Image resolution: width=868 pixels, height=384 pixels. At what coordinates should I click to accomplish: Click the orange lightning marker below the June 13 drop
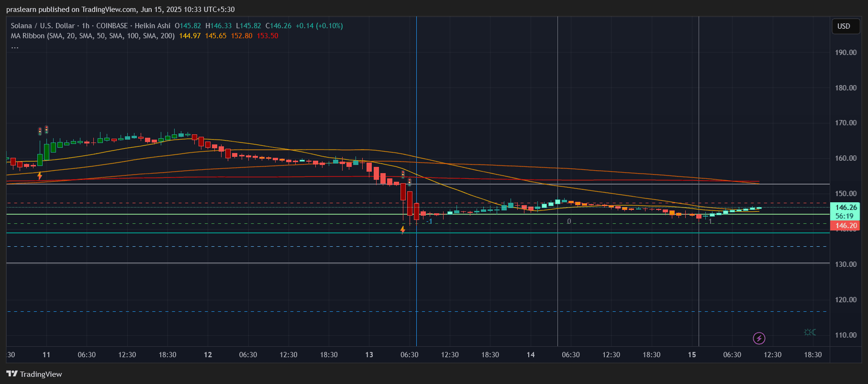point(402,230)
